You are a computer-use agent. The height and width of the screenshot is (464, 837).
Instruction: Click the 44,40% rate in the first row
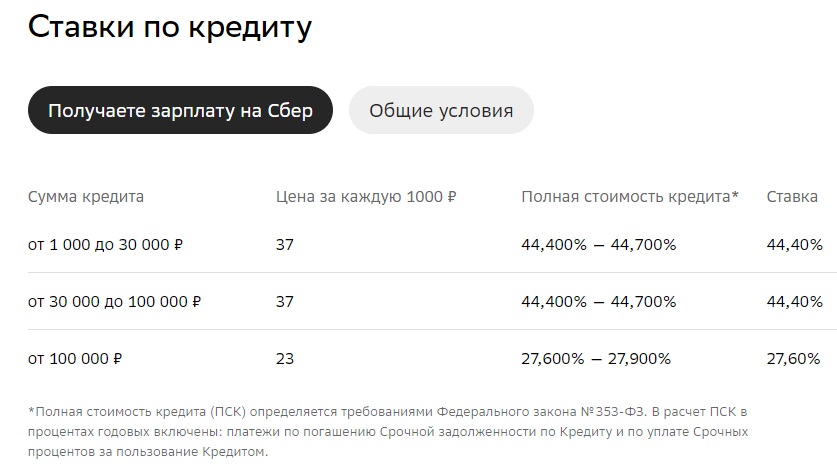tap(794, 245)
